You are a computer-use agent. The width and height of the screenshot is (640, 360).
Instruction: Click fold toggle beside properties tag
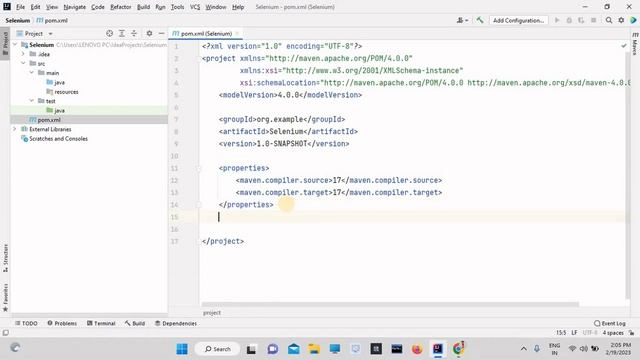pyautogui.click(x=198, y=168)
